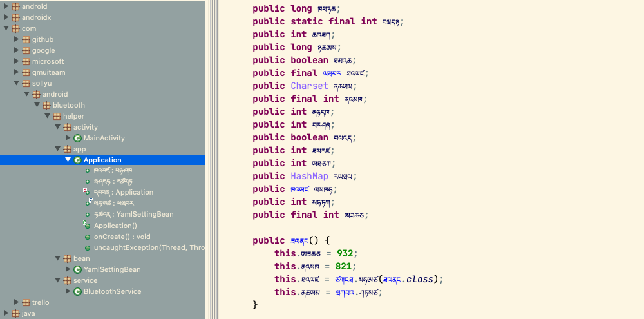644x319 pixels.
Task: Click the bluetooth package icon
Action: pos(46,105)
